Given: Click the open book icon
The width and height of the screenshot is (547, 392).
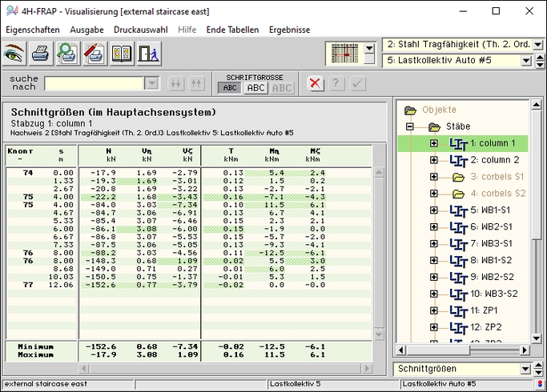Looking at the screenshot, I should [122, 54].
